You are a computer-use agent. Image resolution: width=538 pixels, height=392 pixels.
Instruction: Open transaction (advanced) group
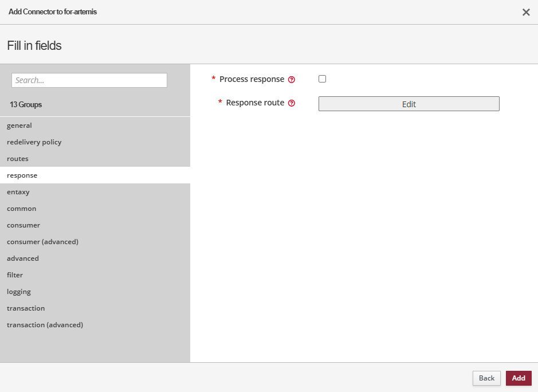[x=45, y=325]
